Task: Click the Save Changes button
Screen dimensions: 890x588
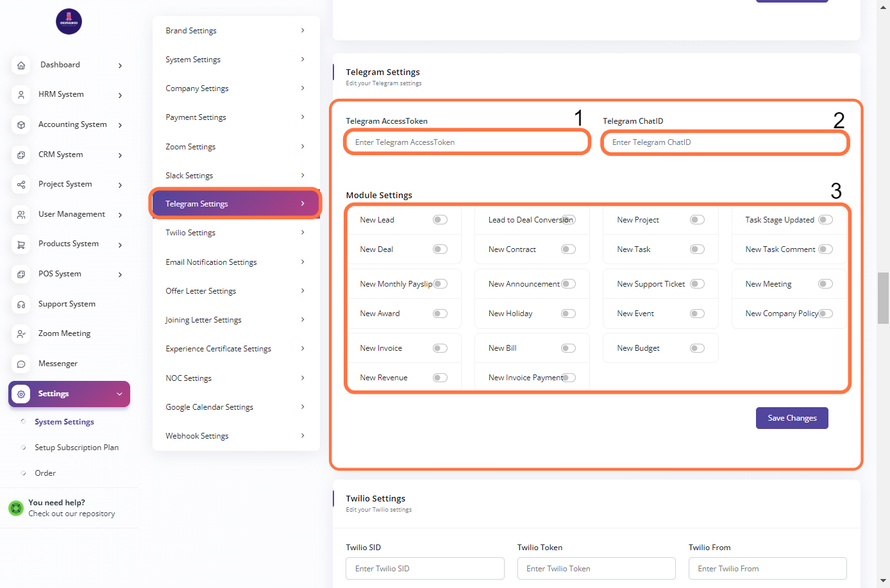Action: (792, 418)
